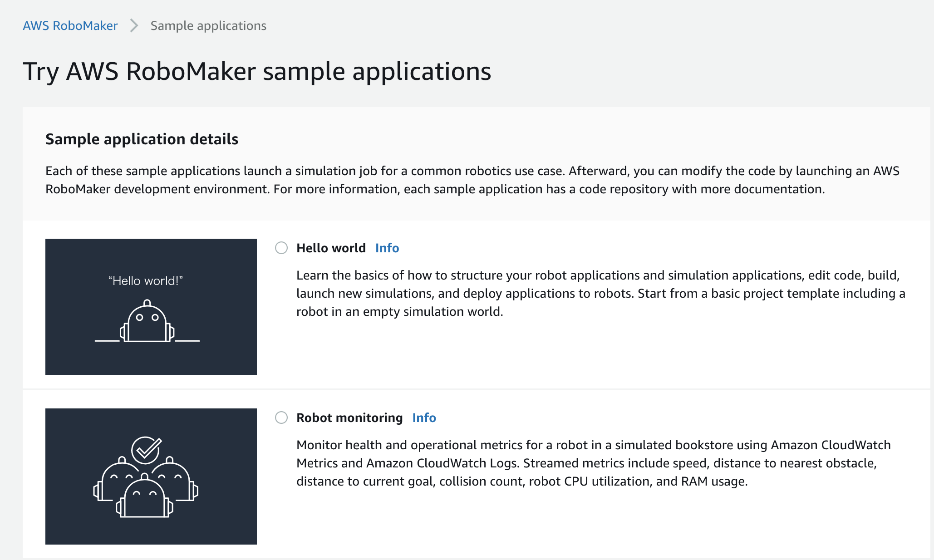Click the "Hello world!" quote text in thumbnail
This screenshot has width=934, height=560.
pos(145,281)
